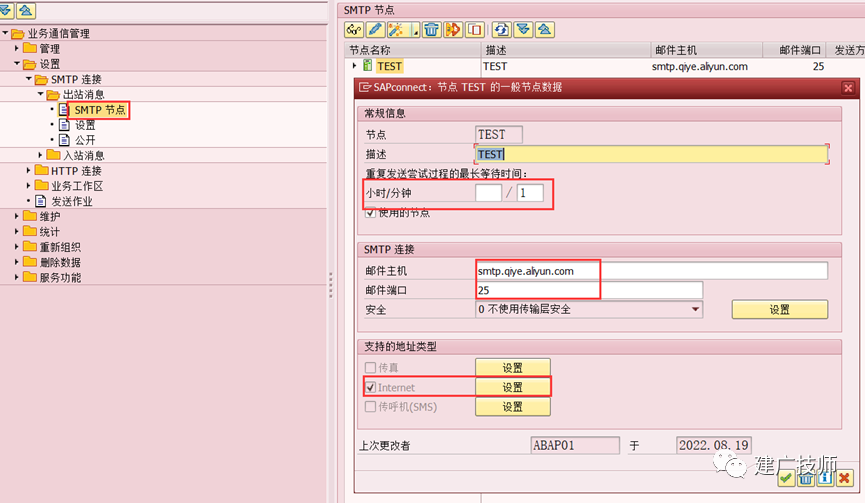The height and width of the screenshot is (503, 865).
Task: Click the Display glasses icon in SMTP toolbar
Action: (354, 30)
